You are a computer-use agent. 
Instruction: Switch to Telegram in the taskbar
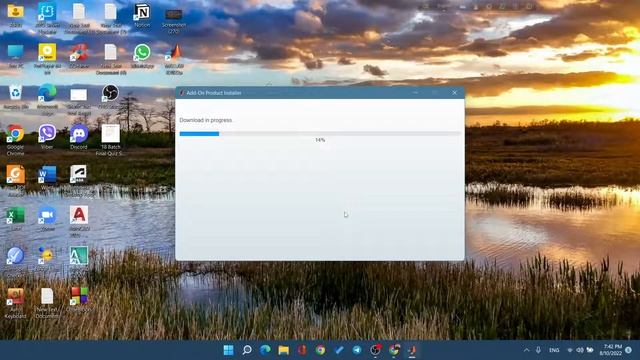(x=357, y=350)
